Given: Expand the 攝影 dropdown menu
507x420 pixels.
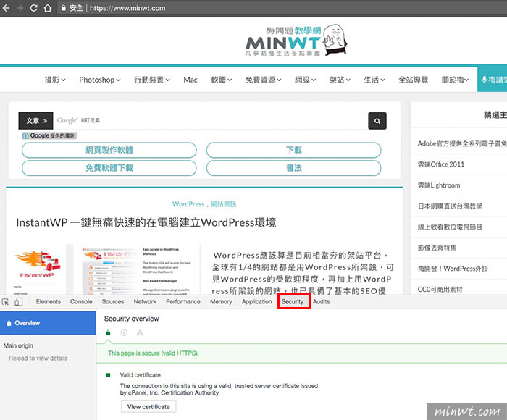Looking at the screenshot, I should tap(55, 80).
